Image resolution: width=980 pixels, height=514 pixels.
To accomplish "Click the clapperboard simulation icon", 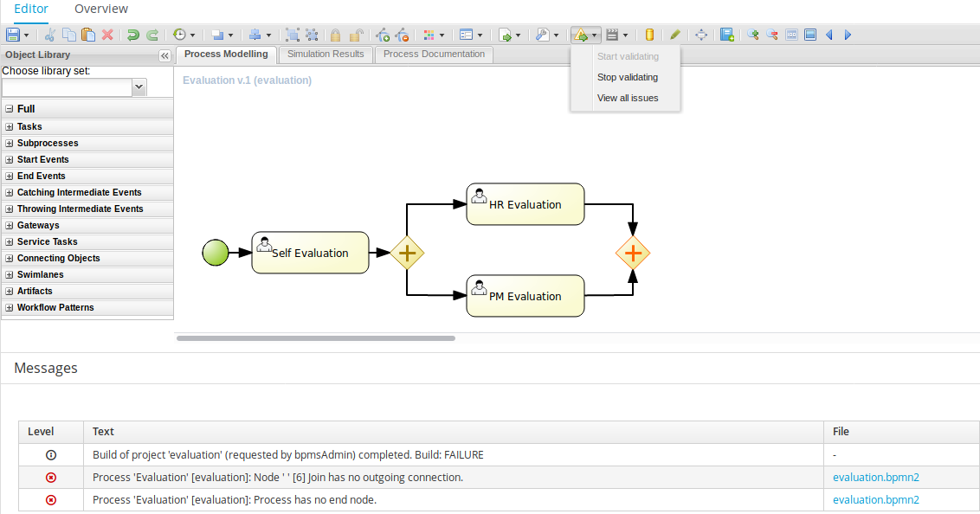I will [613, 35].
